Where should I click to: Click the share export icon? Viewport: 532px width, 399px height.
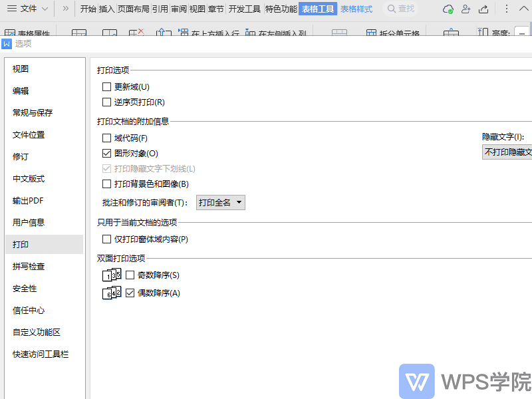click(483, 9)
